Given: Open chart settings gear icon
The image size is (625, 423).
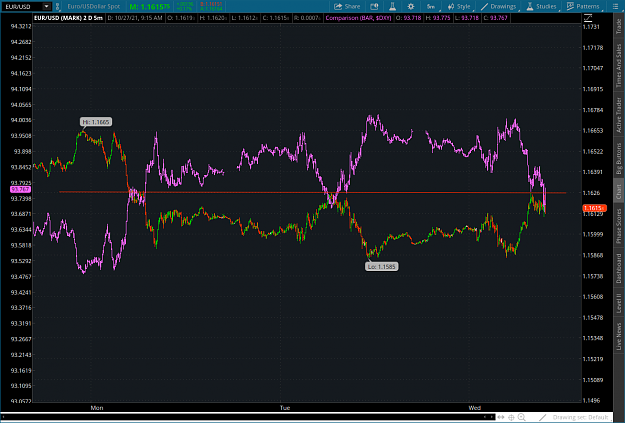Looking at the screenshot, I should [x=411, y=6].
